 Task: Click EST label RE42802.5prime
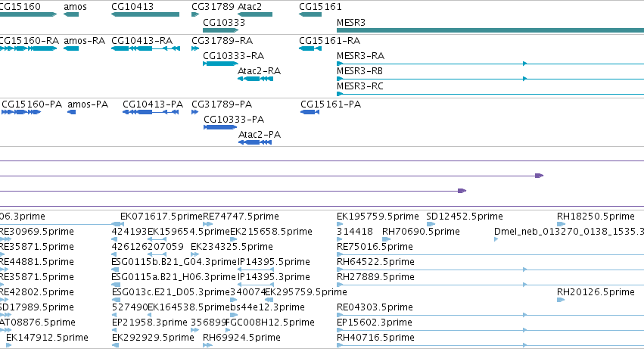point(36,292)
